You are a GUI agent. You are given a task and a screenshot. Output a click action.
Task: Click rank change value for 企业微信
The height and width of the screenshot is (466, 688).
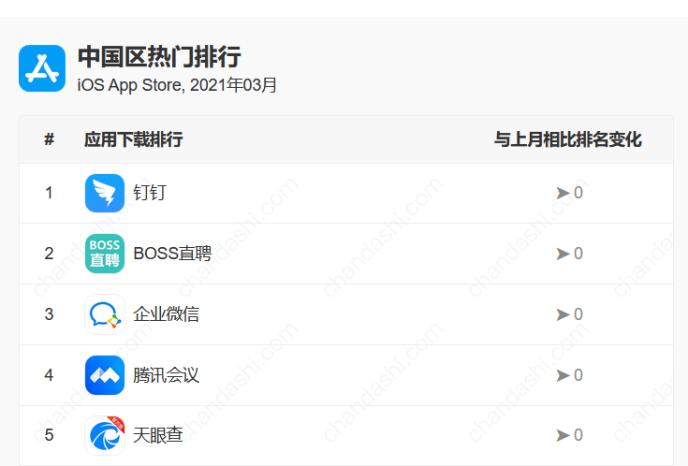click(x=578, y=314)
